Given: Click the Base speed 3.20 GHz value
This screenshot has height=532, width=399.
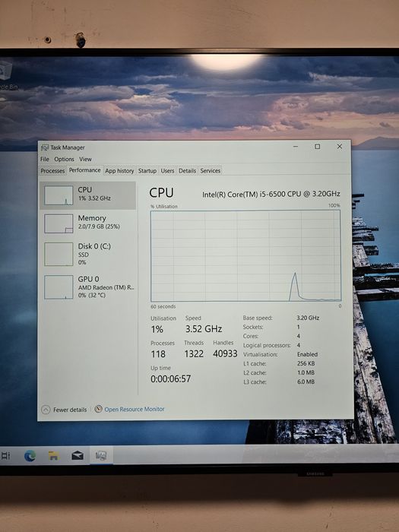Looking at the screenshot, I should (x=308, y=318).
